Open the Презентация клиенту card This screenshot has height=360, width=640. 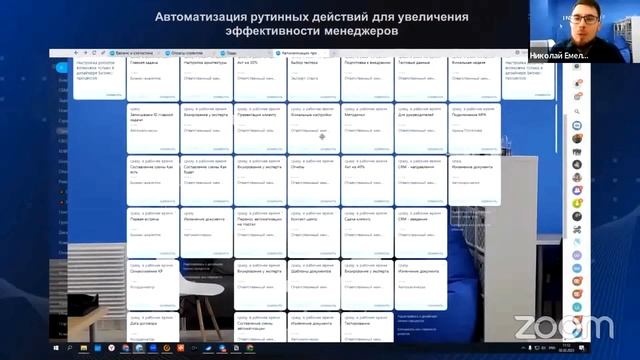tap(260, 128)
